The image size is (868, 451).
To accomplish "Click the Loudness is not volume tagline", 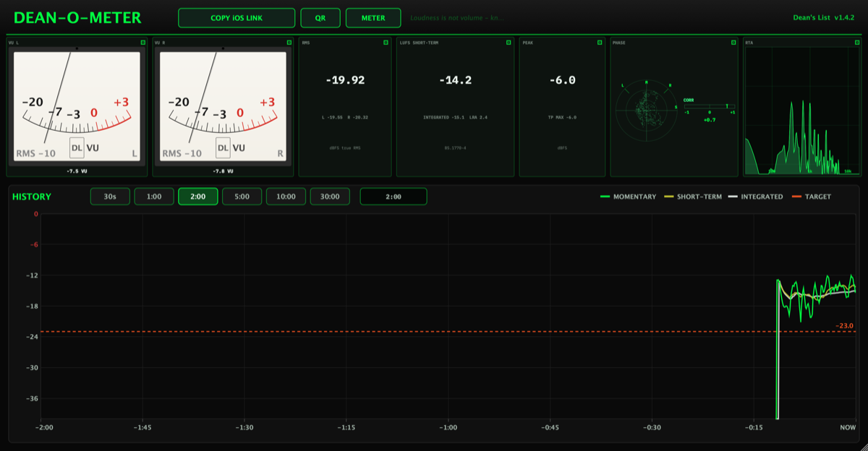I will click(x=456, y=18).
